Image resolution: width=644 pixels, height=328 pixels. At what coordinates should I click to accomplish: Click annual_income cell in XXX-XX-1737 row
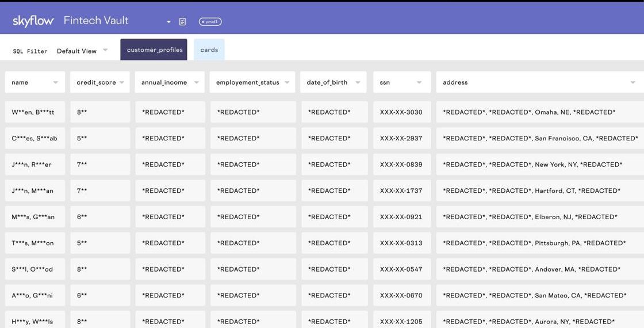pos(170,190)
